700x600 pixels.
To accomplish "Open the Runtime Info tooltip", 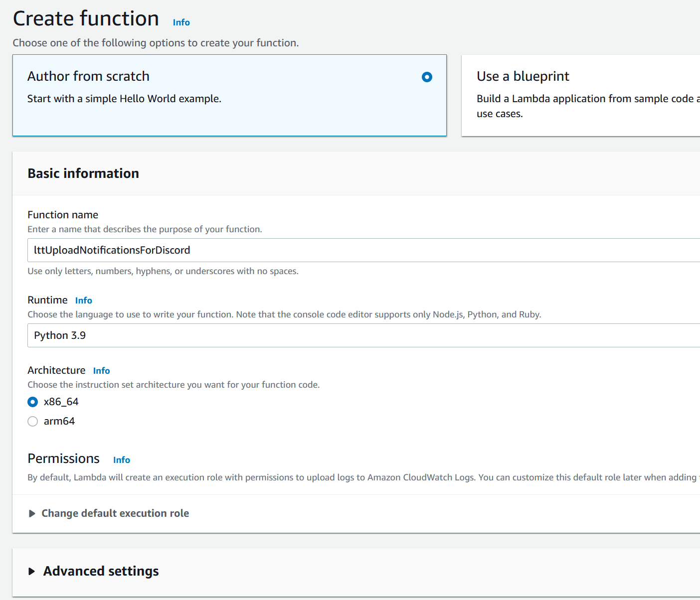I will (83, 300).
